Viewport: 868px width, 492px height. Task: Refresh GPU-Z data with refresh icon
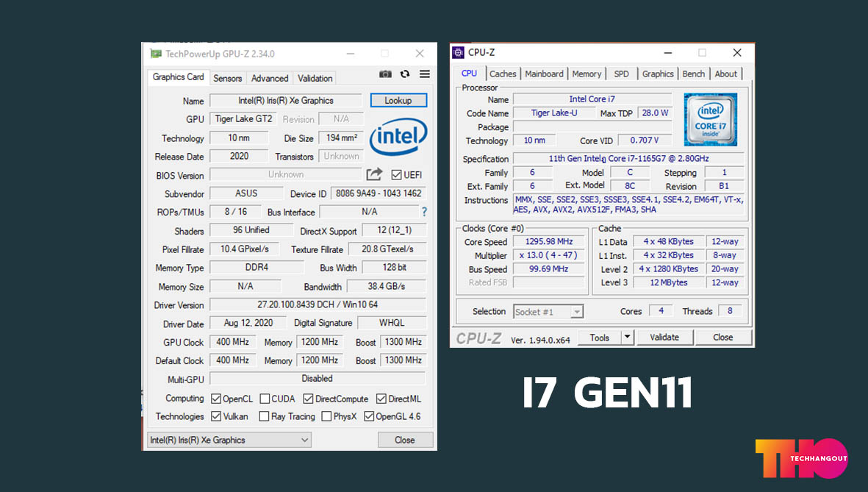[x=405, y=74]
